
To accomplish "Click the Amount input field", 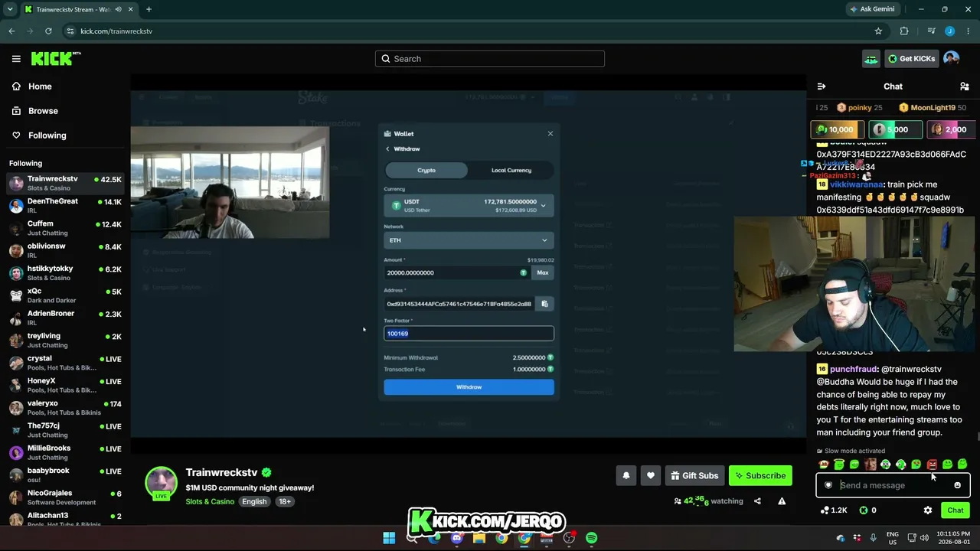I will [456, 272].
